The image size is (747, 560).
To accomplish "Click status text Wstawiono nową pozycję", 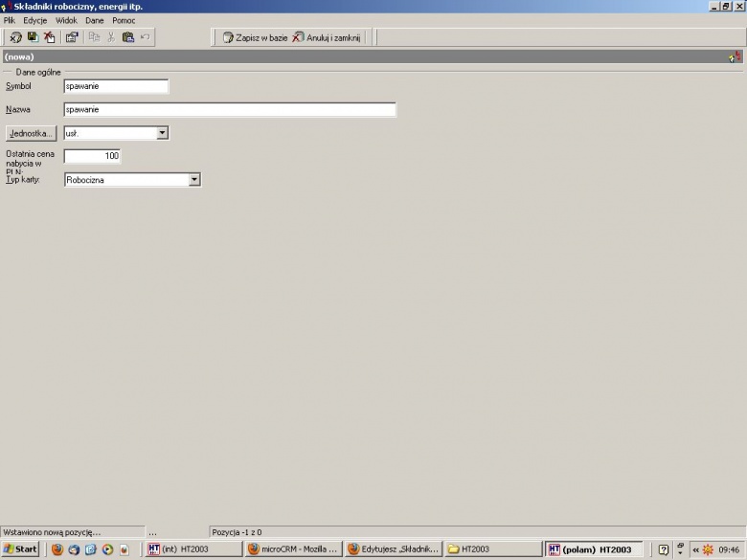I will 52,532.
